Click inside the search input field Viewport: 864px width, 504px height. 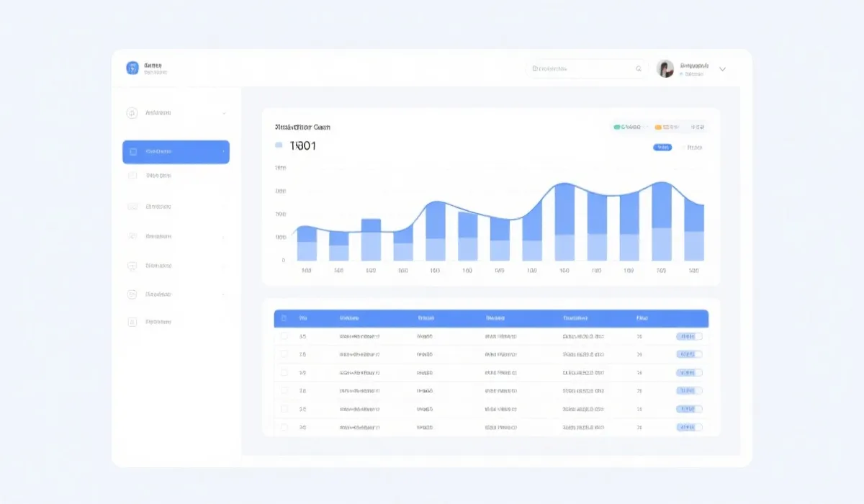pos(583,69)
